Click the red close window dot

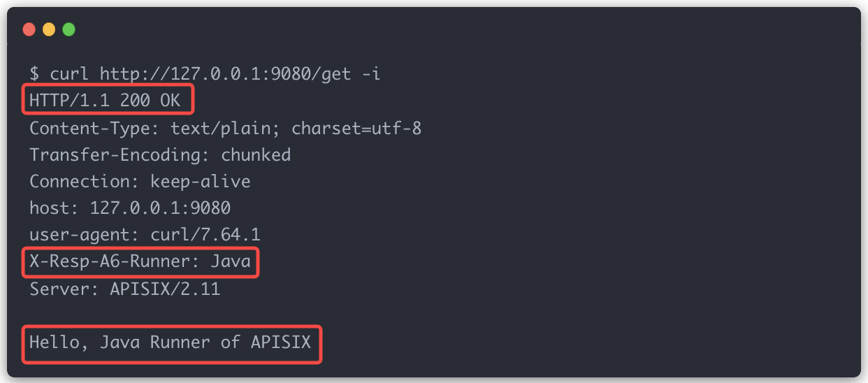click(x=29, y=29)
